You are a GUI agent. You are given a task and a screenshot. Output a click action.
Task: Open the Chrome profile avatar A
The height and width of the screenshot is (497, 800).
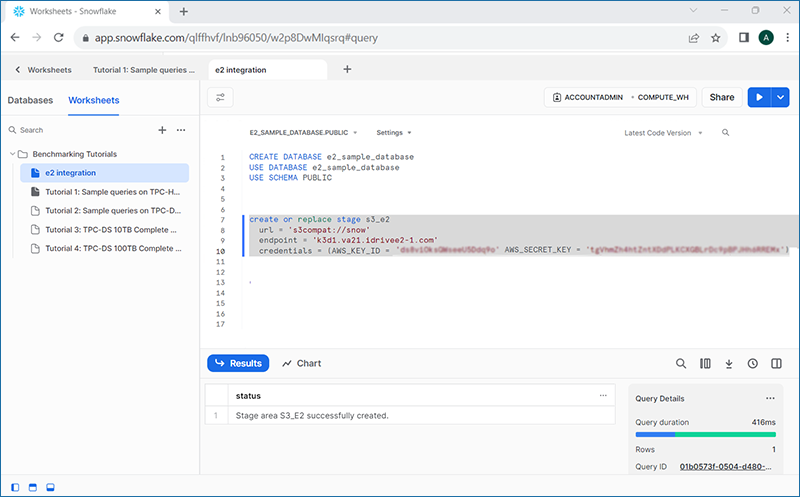[x=766, y=37]
